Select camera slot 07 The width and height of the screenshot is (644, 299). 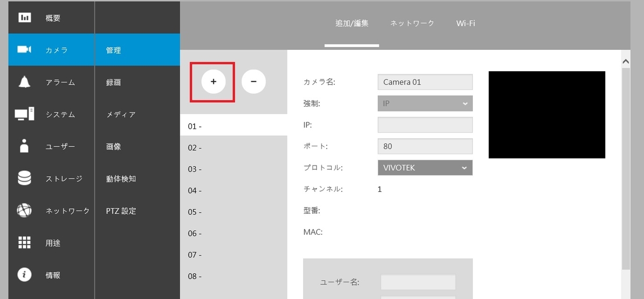tap(234, 255)
